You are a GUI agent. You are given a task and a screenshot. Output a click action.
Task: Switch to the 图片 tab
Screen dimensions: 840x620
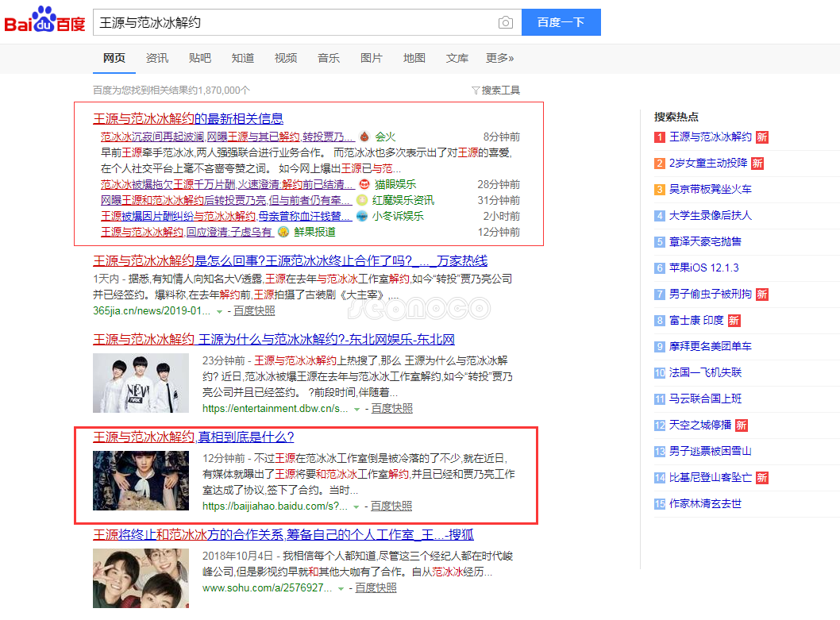tap(371, 58)
